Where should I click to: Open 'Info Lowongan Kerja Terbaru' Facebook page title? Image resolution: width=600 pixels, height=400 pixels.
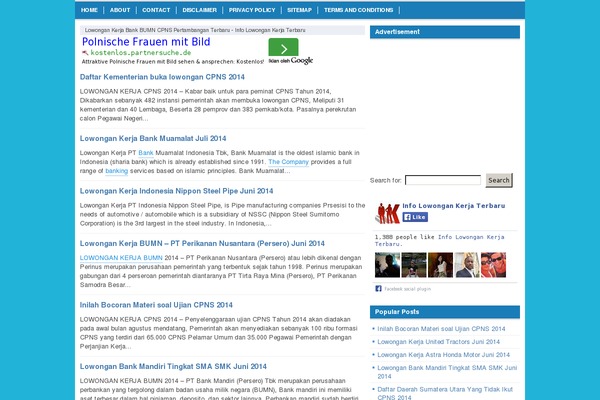pos(454,206)
